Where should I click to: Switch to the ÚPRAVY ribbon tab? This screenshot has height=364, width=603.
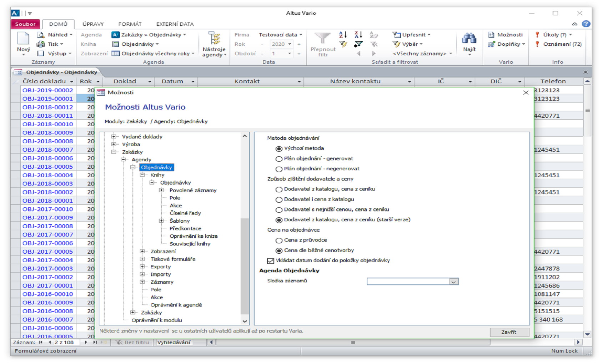(x=93, y=24)
